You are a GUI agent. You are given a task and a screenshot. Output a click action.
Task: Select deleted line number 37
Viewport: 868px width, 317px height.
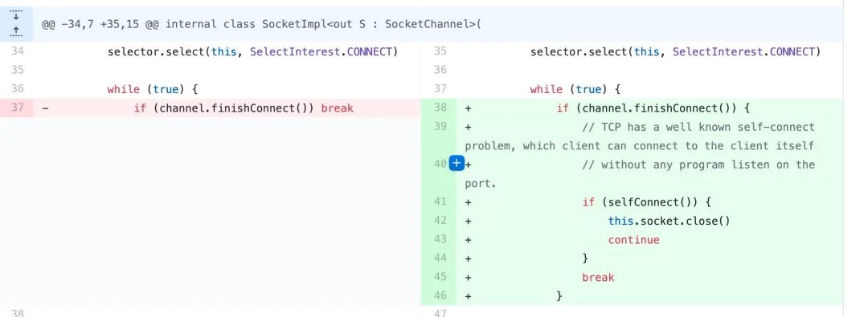click(x=17, y=108)
